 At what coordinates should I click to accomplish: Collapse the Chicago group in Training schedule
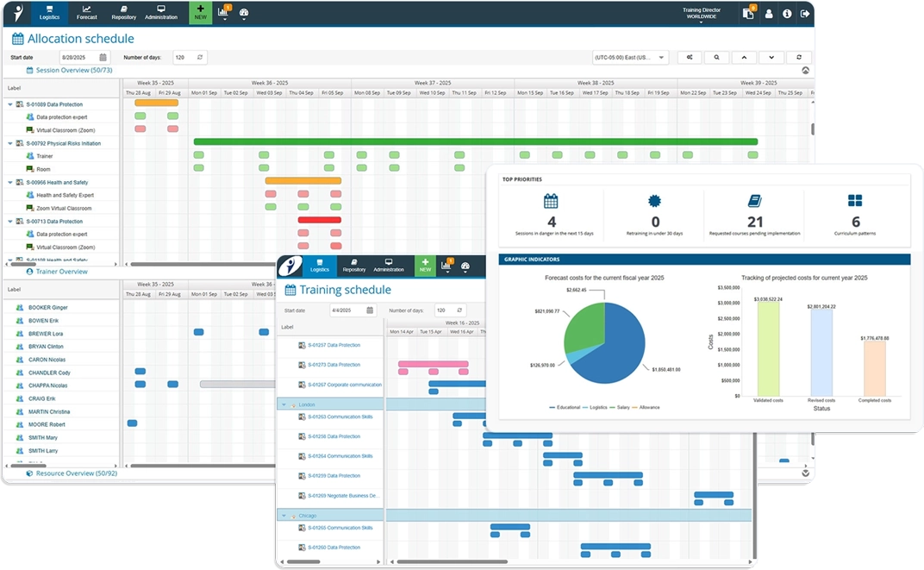click(x=284, y=516)
